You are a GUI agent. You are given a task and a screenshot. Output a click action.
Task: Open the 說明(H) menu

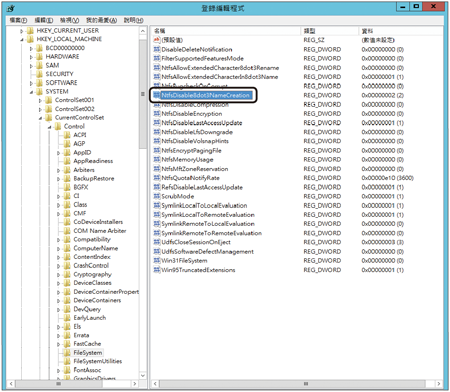coord(134,20)
